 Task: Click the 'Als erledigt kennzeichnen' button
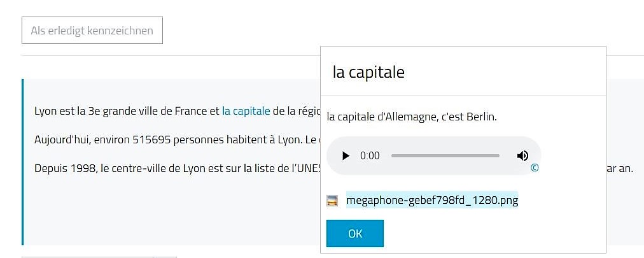tap(92, 31)
